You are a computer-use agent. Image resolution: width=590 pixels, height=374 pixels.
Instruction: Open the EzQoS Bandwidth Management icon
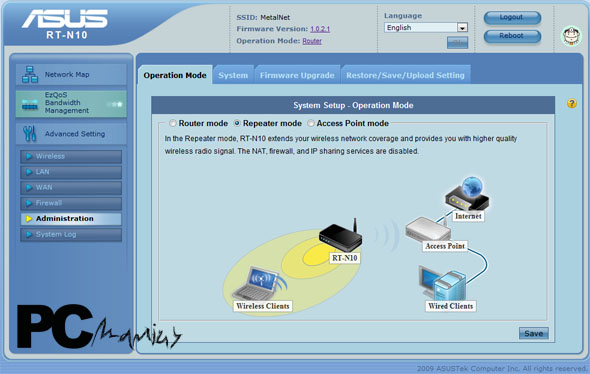pos(30,105)
